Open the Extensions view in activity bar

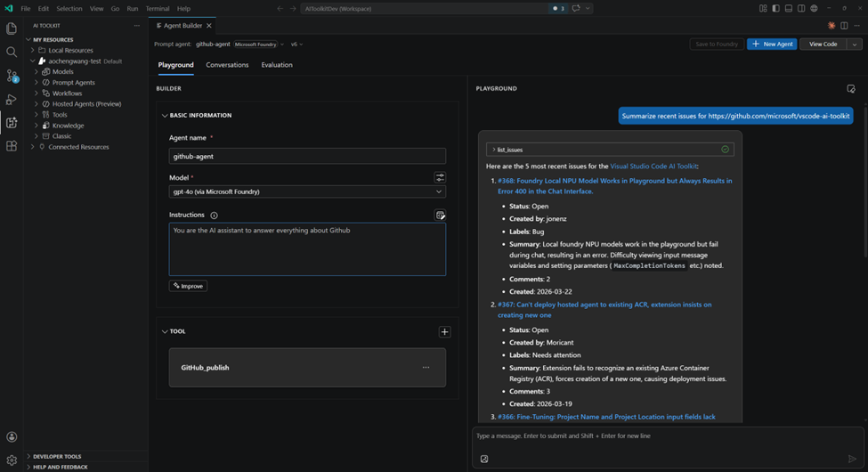point(12,146)
